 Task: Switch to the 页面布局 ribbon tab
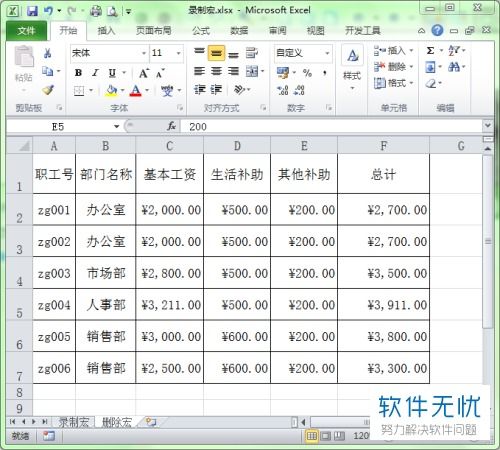click(154, 31)
